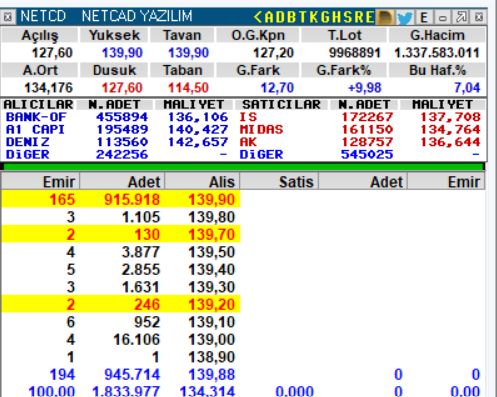Click the Tavan header cell
The image size is (497, 397).
coord(182,35)
